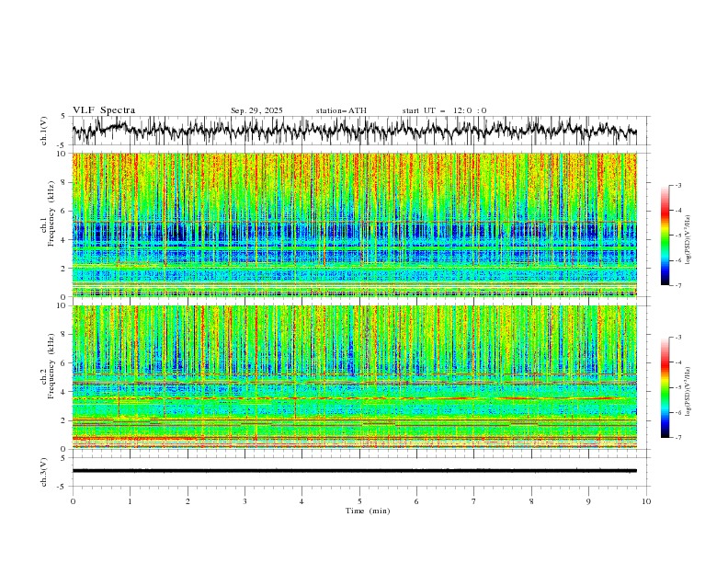Click the 'station=ATH' label

tap(341, 110)
